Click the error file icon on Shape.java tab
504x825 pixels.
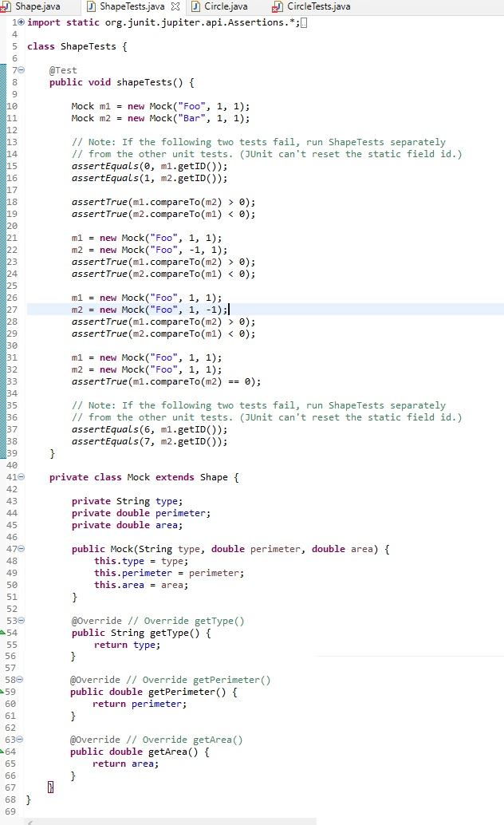[6, 6]
